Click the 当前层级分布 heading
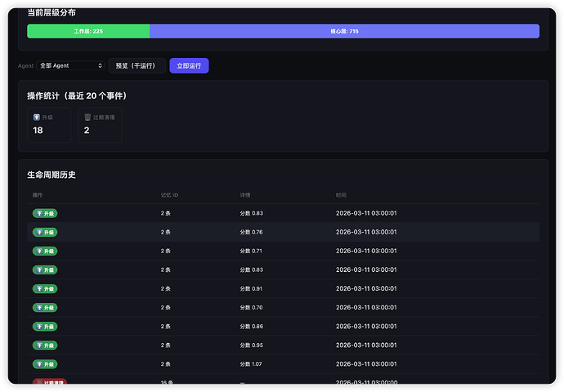 [x=51, y=12]
